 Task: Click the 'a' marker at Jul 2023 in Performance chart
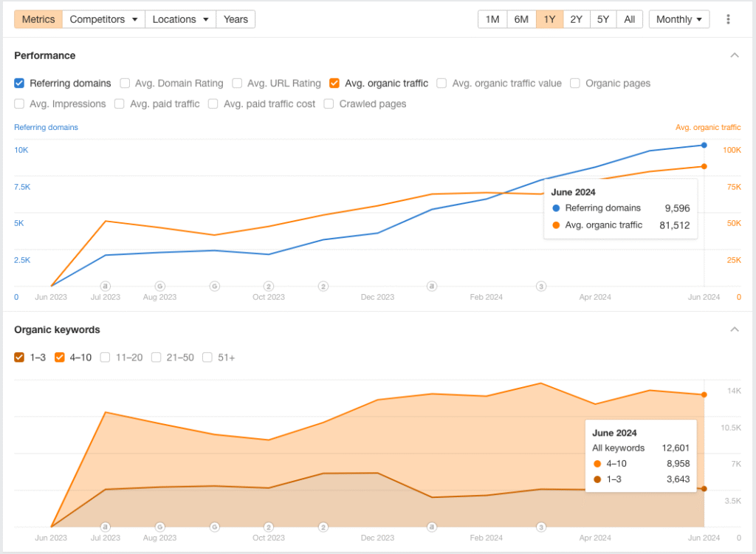click(x=106, y=286)
